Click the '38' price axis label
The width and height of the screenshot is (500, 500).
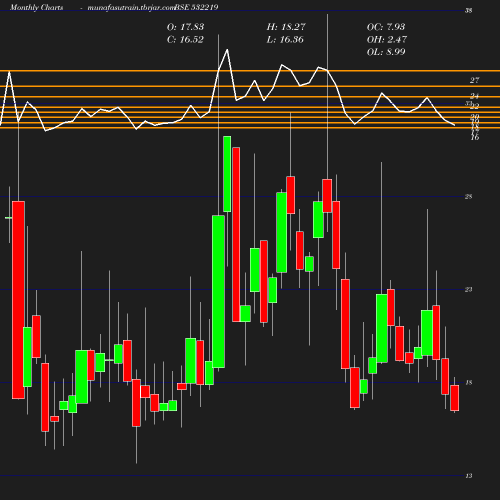tap(469, 11)
